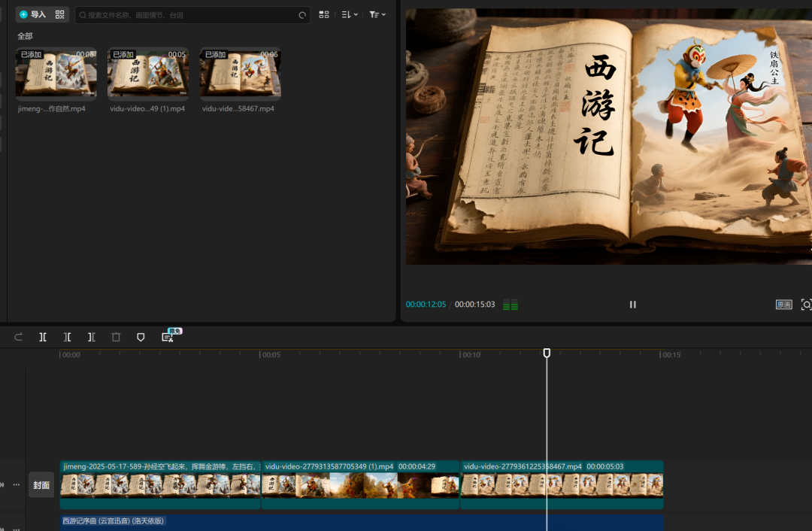Image resolution: width=812 pixels, height=531 pixels.
Task: Click the 导入 import button
Action: 33,14
